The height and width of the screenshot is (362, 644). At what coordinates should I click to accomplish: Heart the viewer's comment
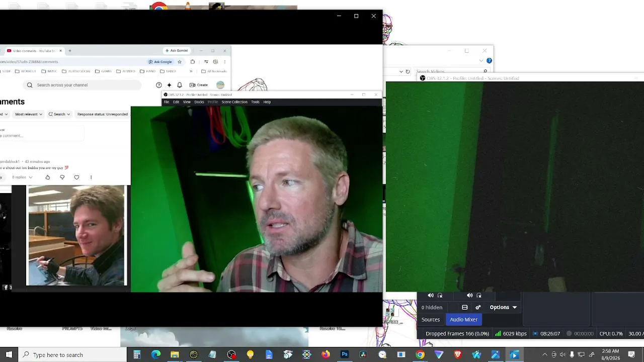76,177
